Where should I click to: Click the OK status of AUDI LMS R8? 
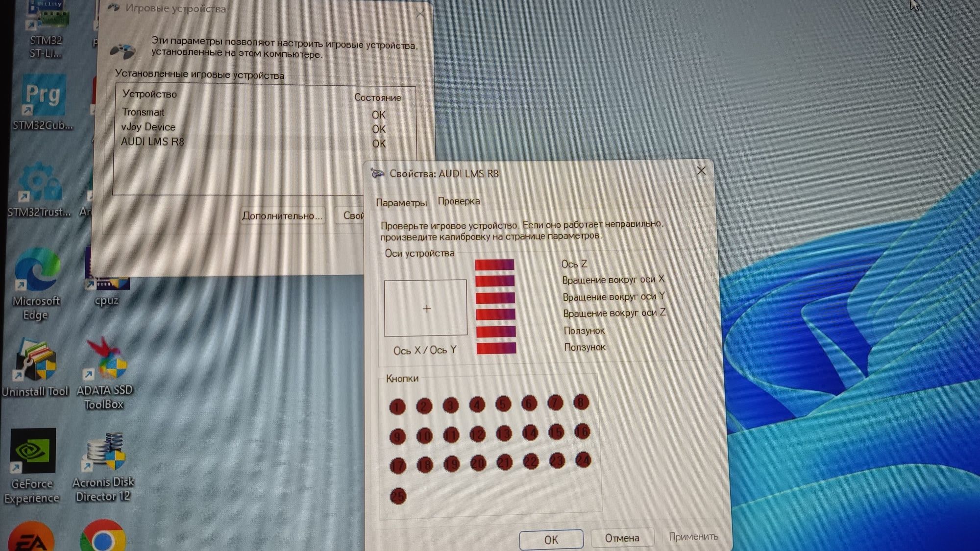pos(379,144)
